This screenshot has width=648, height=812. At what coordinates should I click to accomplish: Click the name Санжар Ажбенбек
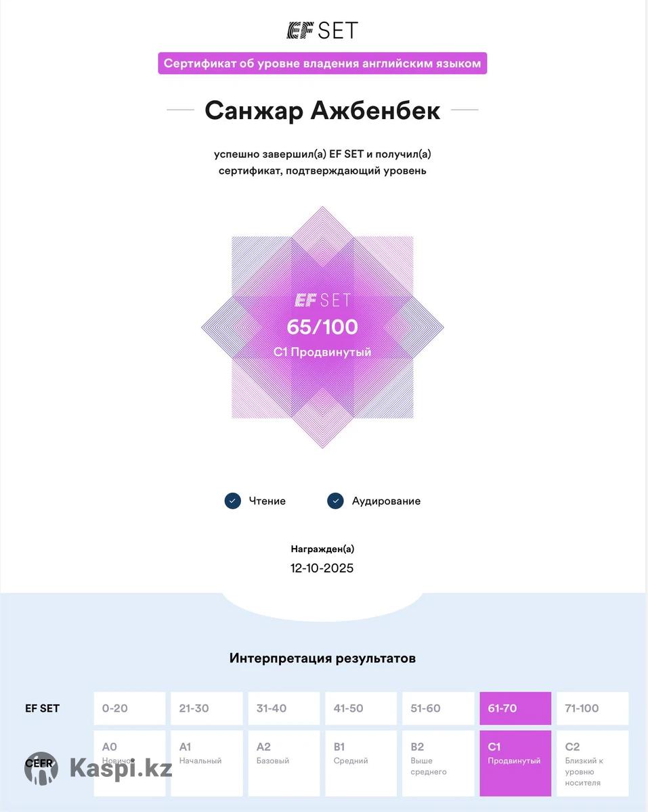(322, 110)
